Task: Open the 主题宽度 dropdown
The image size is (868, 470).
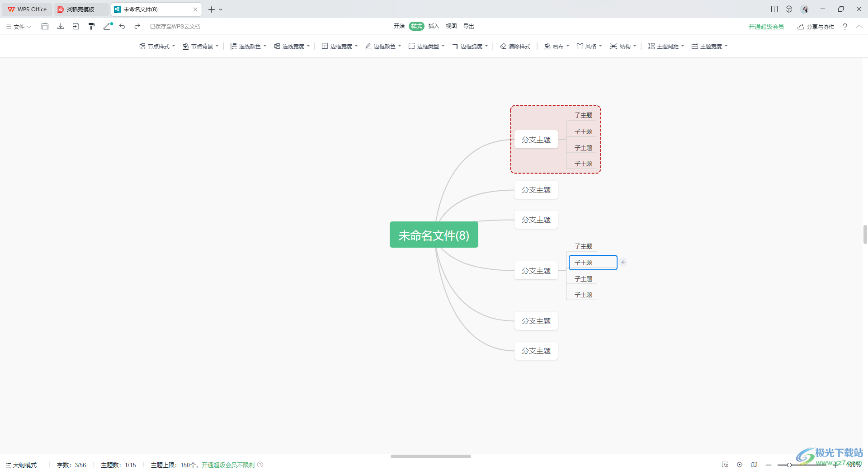Action: (x=709, y=46)
